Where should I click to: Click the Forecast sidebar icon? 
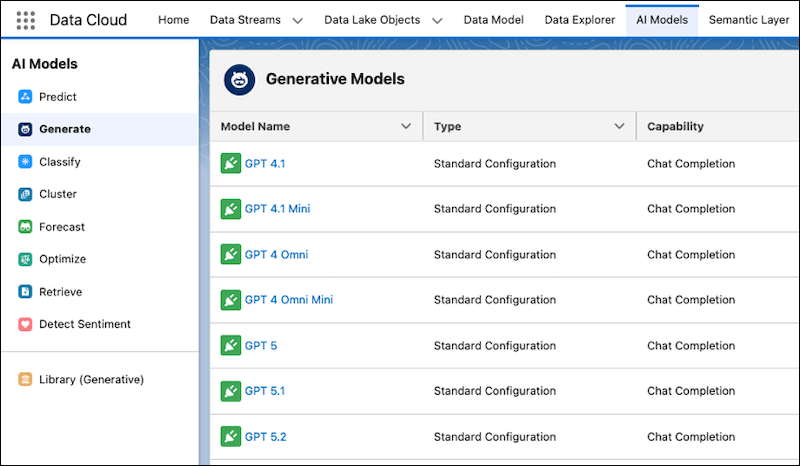[25, 227]
